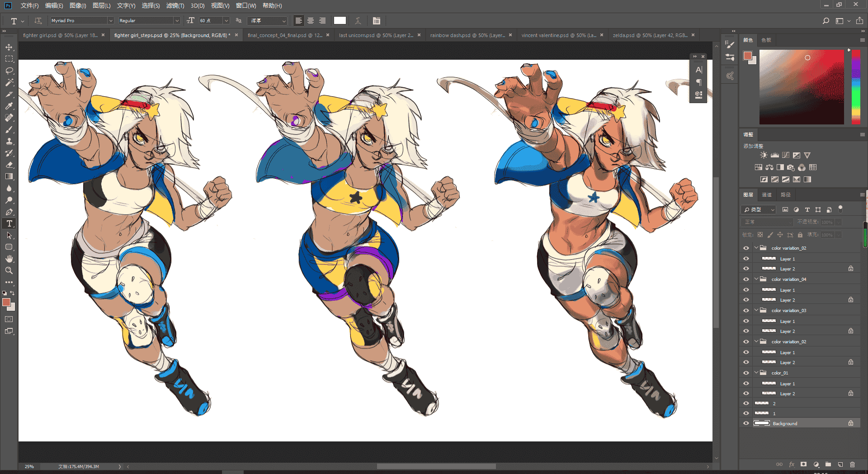868x474 pixels.
Task: Open the layer filter type dropdown
Action: click(759, 209)
